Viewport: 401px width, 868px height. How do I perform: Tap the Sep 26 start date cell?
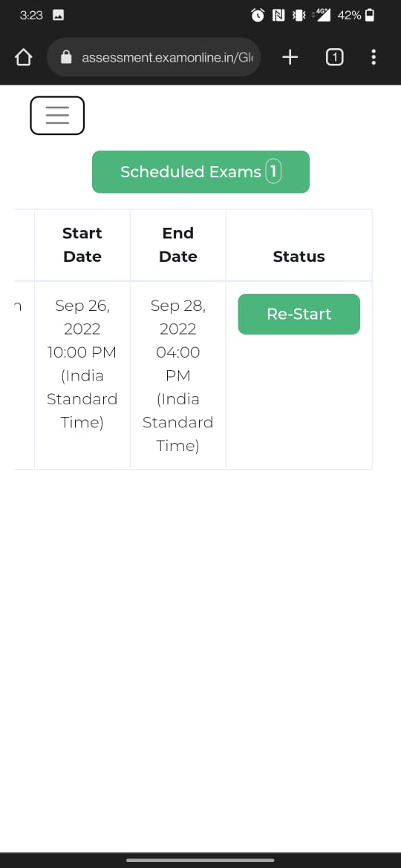(x=82, y=364)
